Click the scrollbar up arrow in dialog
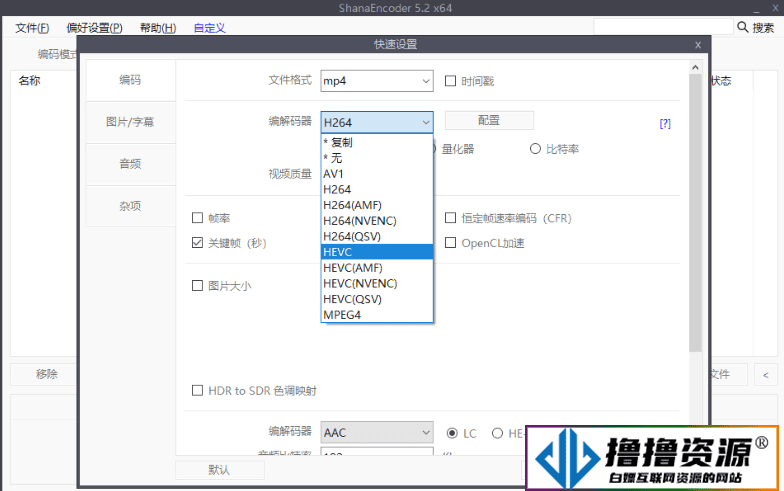784x491 pixels. tap(695, 67)
